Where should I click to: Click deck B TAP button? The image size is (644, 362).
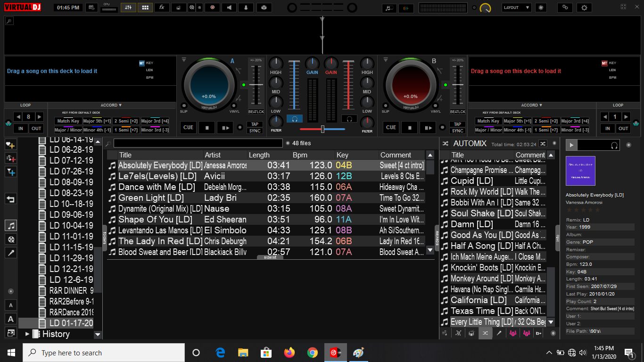coord(457,124)
